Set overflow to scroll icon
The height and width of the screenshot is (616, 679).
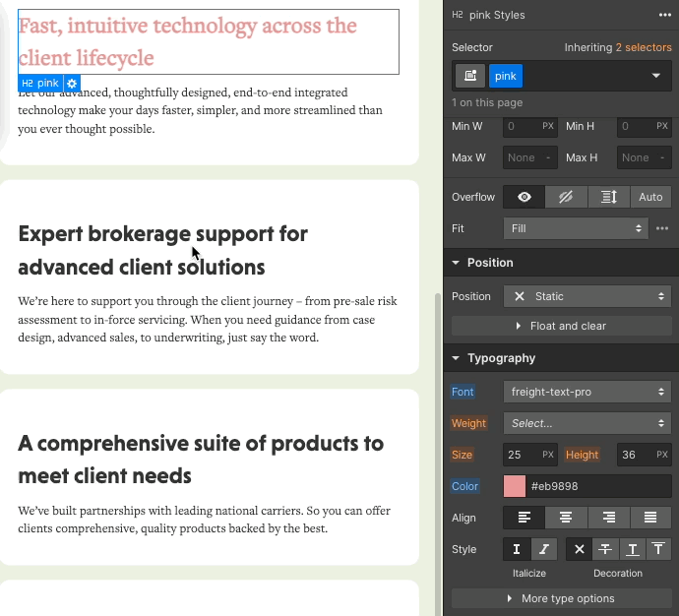608,197
